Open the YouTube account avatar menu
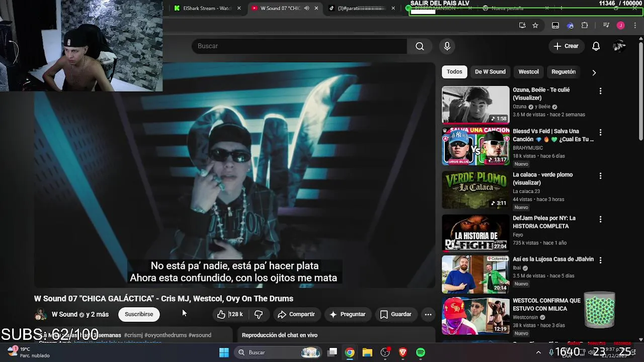 [619, 46]
